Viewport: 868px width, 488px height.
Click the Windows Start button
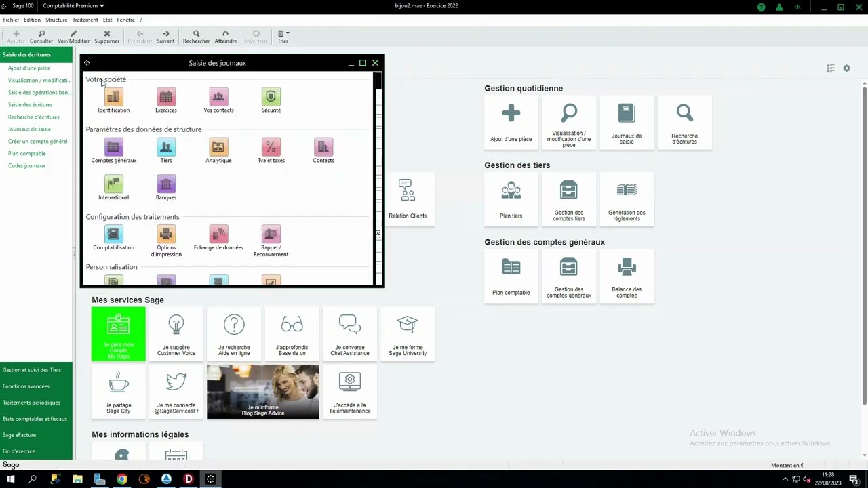point(11,479)
